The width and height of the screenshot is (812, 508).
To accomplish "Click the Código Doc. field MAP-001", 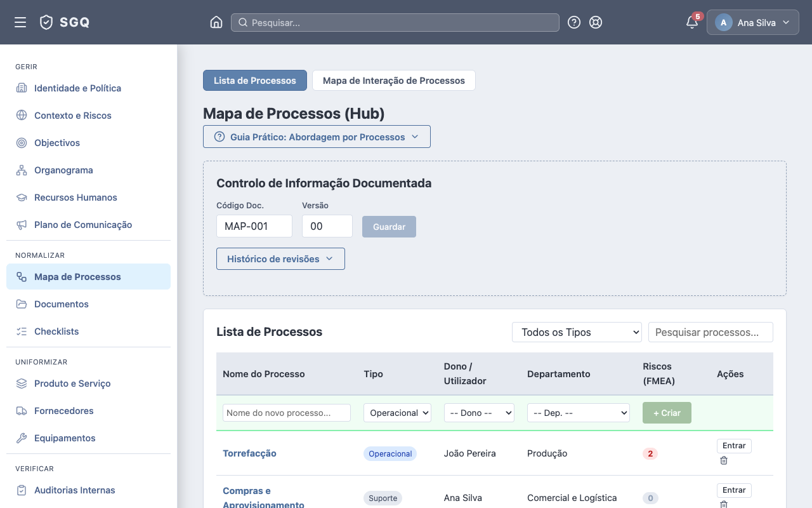I will tap(254, 226).
